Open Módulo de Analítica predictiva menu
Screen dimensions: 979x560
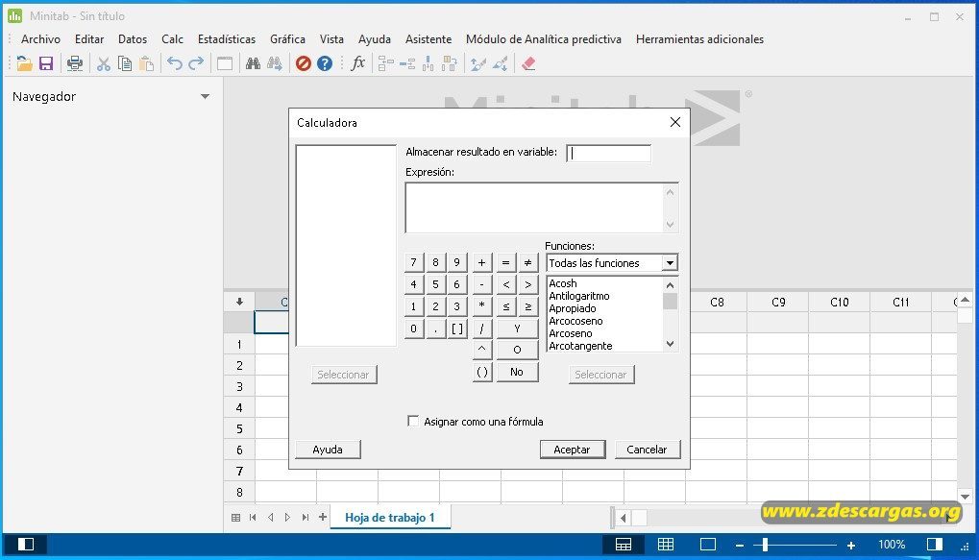[544, 39]
